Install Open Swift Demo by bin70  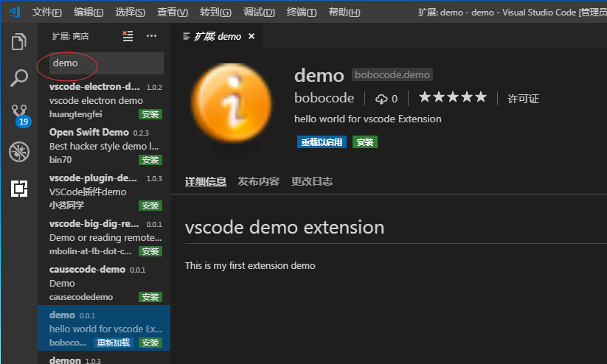[x=150, y=160]
